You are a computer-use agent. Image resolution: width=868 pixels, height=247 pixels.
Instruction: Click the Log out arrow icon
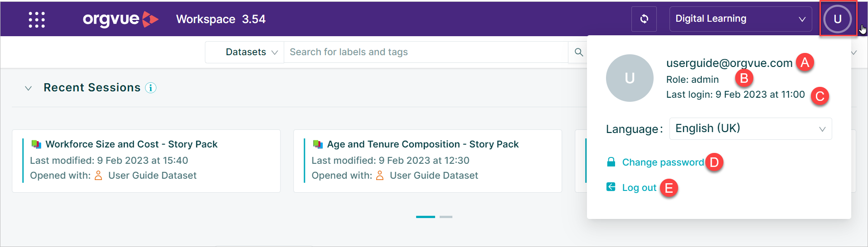(x=611, y=187)
